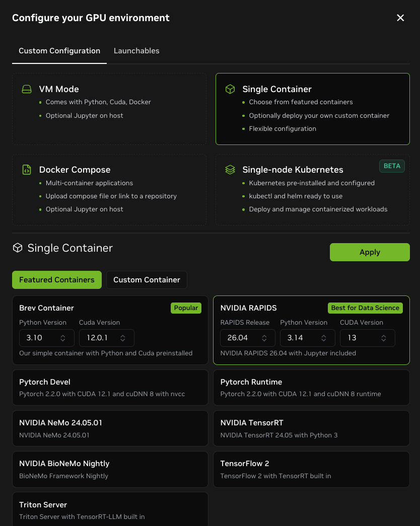Select the NVIDIA TensorRT container card
The height and width of the screenshot is (526, 420).
click(x=311, y=428)
